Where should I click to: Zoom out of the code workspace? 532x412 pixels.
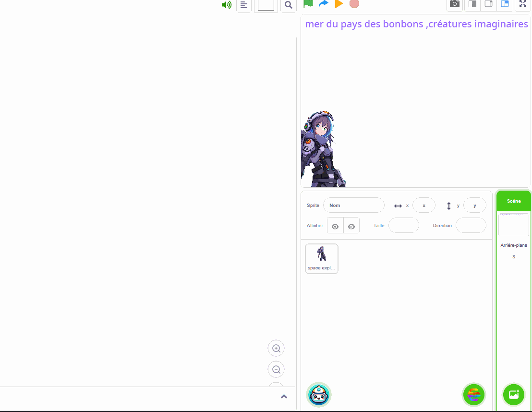point(276,369)
